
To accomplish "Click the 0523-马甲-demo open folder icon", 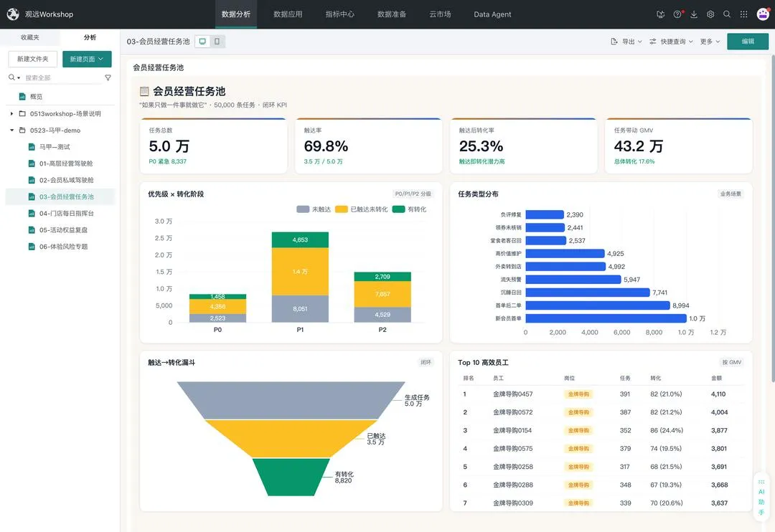I will [x=22, y=130].
